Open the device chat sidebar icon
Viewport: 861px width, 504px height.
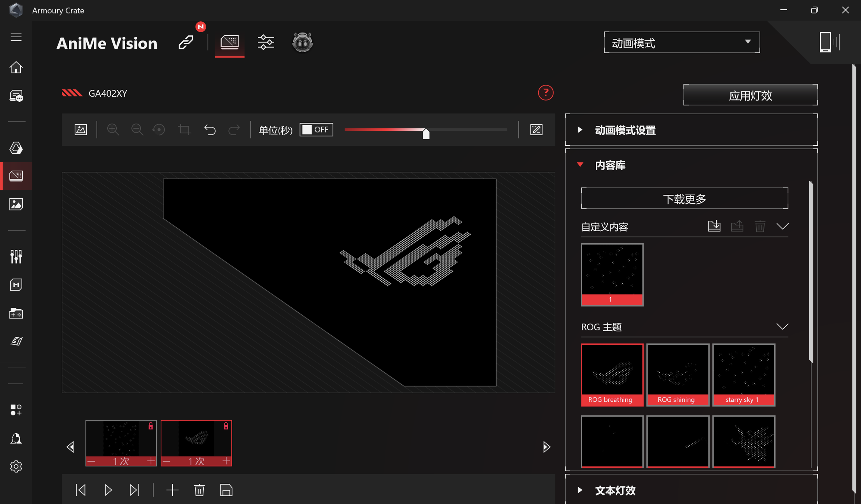coord(16,96)
